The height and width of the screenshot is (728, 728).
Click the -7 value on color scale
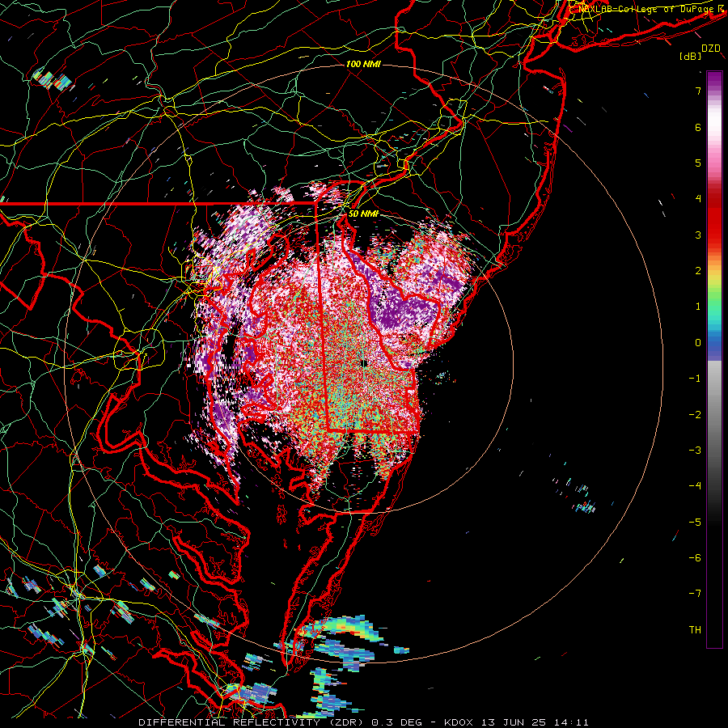pos(695,594)
